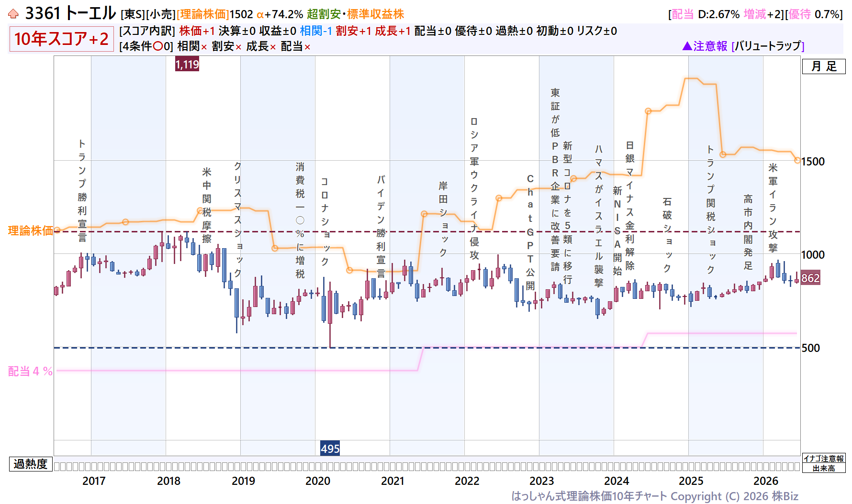Click the 新型コロナを5類に移行 annotation

click(568, 212)
